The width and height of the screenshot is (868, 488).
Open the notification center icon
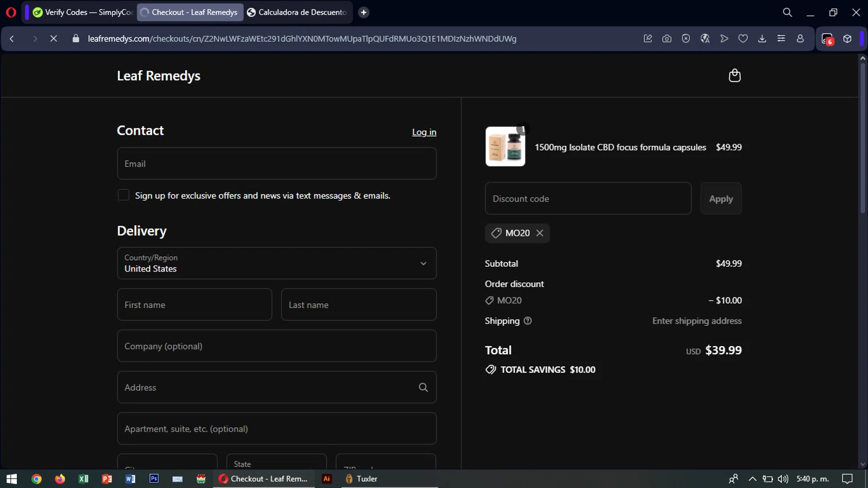(847, 479)
